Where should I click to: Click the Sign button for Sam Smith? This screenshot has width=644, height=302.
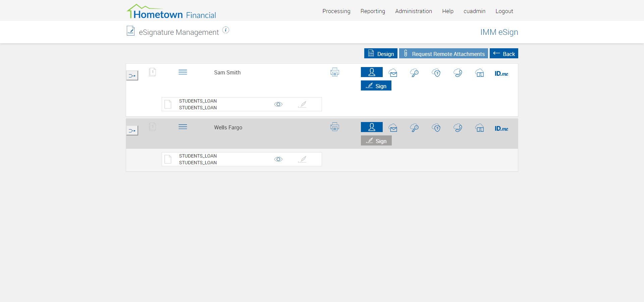[376, 86]
